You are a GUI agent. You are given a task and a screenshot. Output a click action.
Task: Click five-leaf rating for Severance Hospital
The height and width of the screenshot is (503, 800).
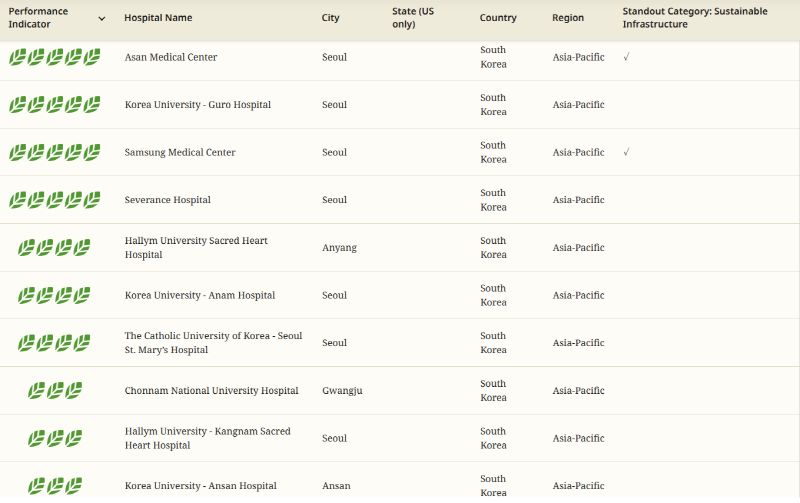pyautogui.click(x=55, y=200)
